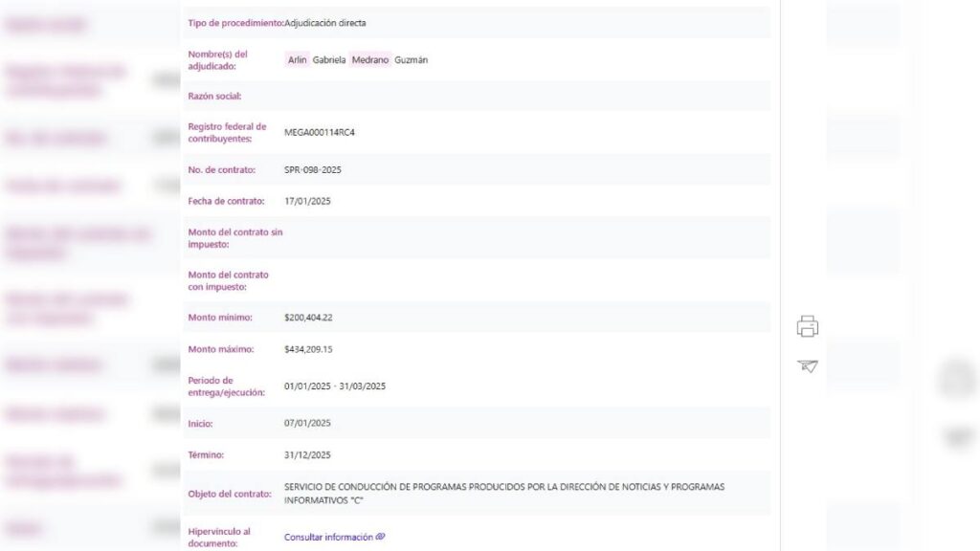Click contract date 17/01/2025
This screenshot has height=551, width=980.
307,201
